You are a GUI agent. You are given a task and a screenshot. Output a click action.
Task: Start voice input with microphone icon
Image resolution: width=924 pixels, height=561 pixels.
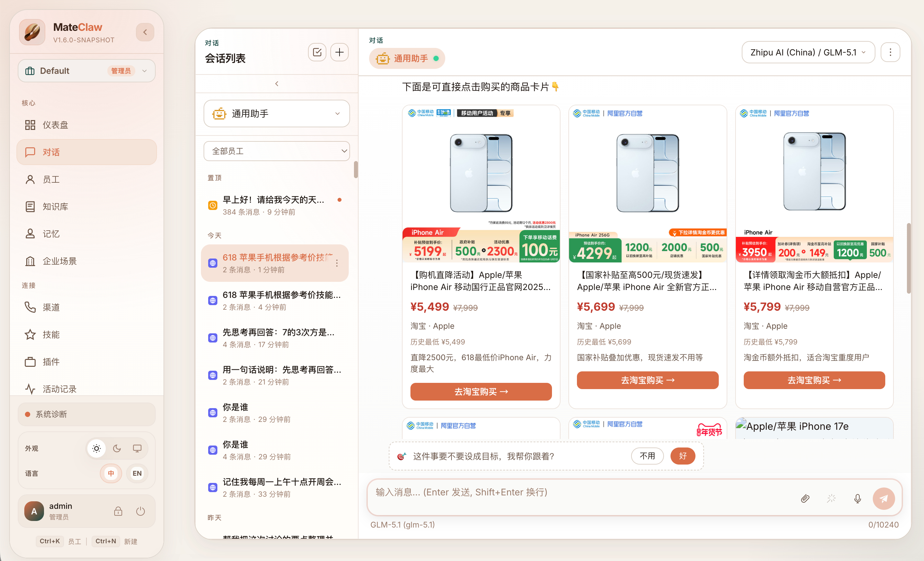(858, 498)
